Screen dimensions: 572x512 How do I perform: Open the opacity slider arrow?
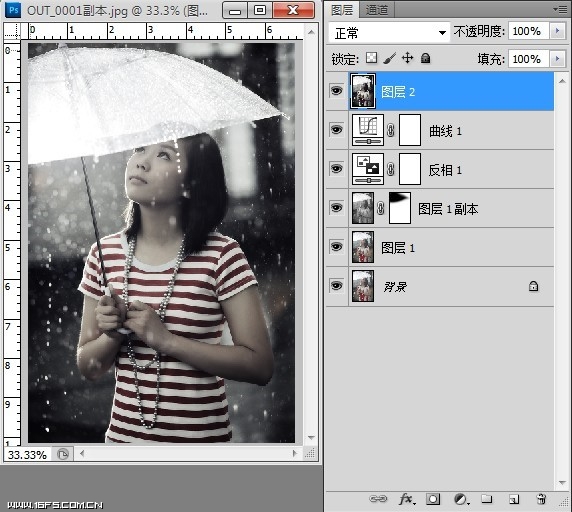tap(557, 31)
